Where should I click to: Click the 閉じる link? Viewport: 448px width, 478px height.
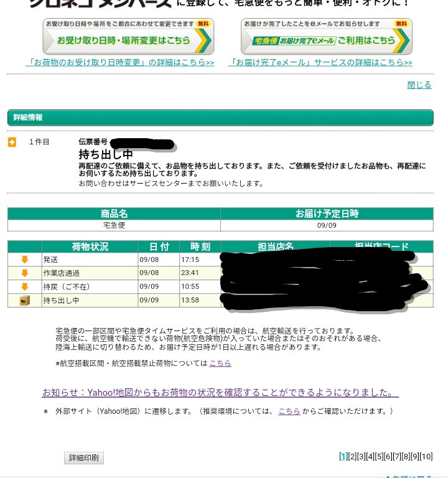[x=419, y=85]
